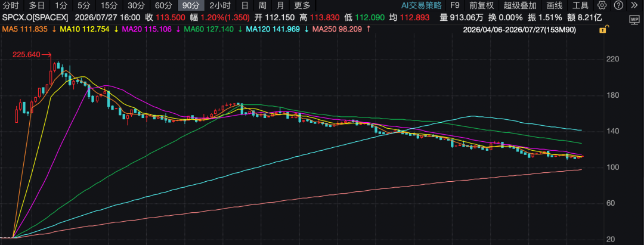Open the 画线 drawing tools
Image resolution: width=644 pixels, height=245 pixels.
click(x=554, y=5)
